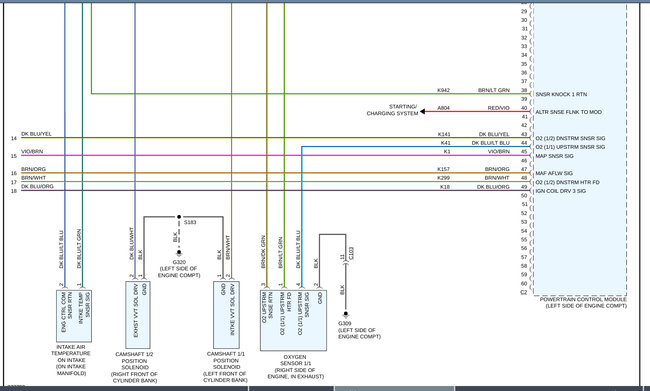Click the POWERTRAIN CONTROL MODULE caption
The height and width of the screenshot is (391, 650).
[583, 303]
